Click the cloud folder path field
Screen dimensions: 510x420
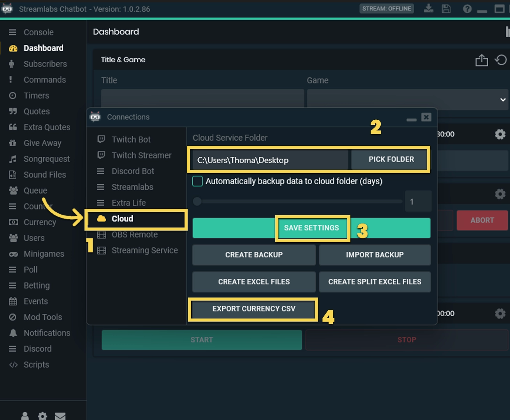(x=270, y=160)
